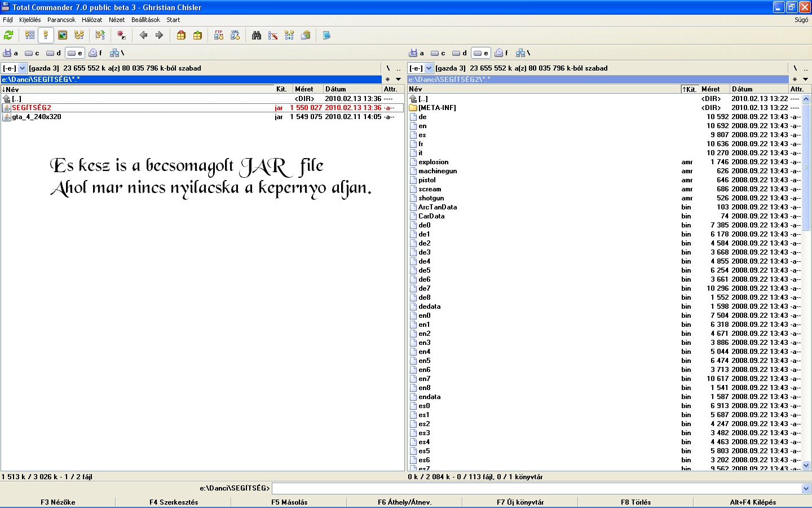812x508 pixels.
Task: Click the Synchronize directories icon
Action: (289, 36)
